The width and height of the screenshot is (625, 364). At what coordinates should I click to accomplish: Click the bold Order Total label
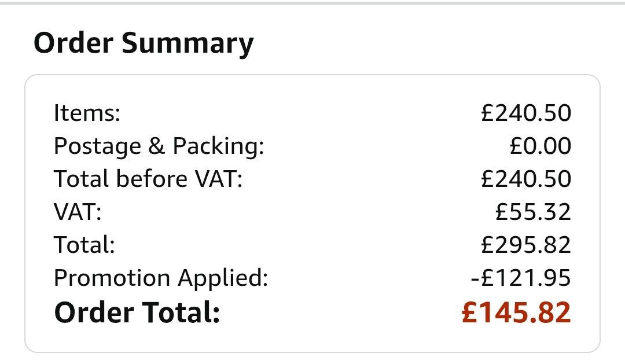coord(137,312)
